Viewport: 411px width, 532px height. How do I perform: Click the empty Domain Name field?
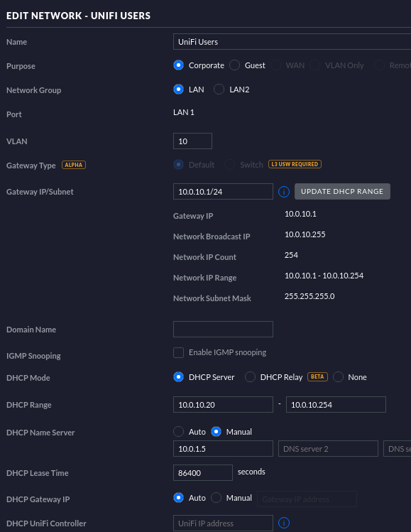coord(223,329)
